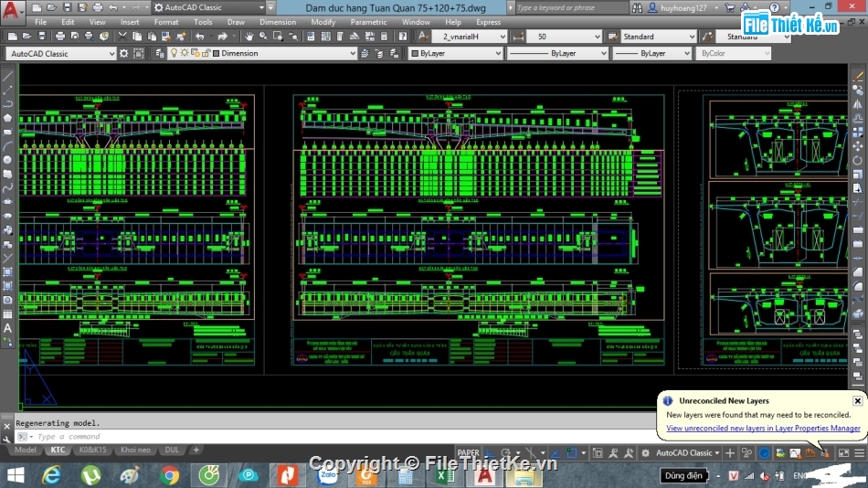
Task: Select the Erase tool in Modify toolbar
Action: click(x=858, y=75)
